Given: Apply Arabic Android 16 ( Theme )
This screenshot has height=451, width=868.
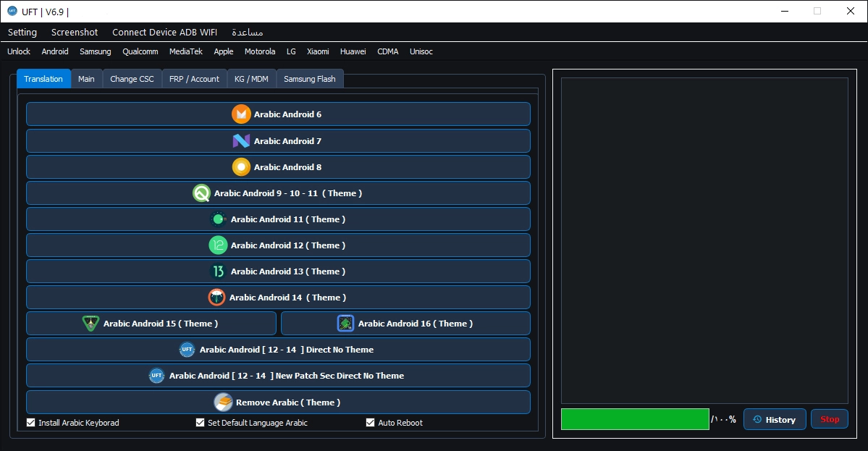Looking at the screenshot, I should pos(405,323).
